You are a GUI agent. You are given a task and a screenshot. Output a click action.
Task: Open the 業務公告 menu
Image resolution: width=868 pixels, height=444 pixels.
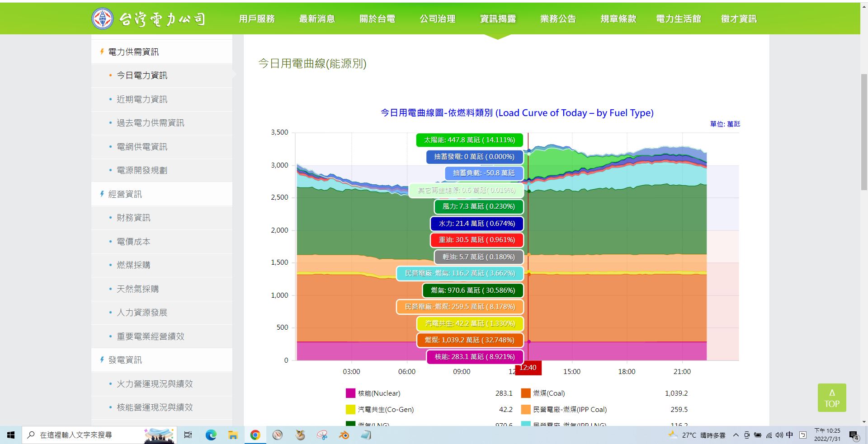coord(558,19)
